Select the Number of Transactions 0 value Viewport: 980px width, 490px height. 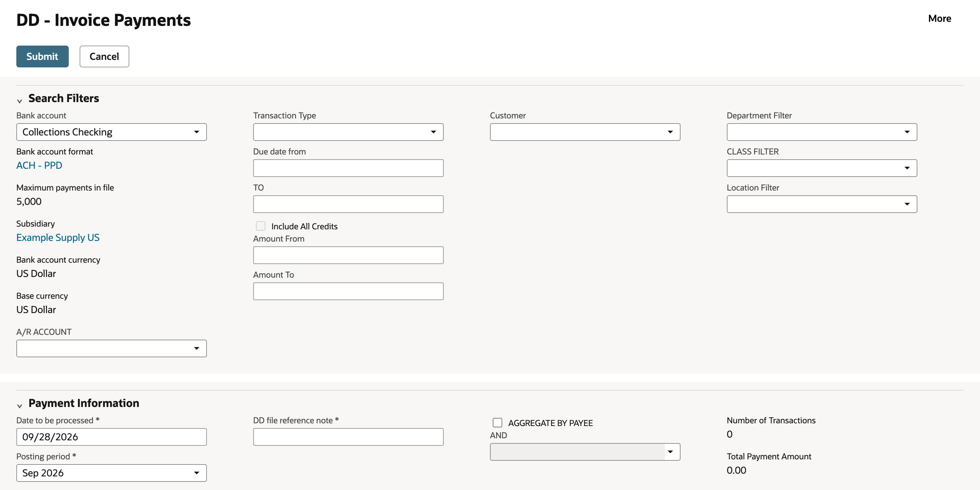point(730,435)
